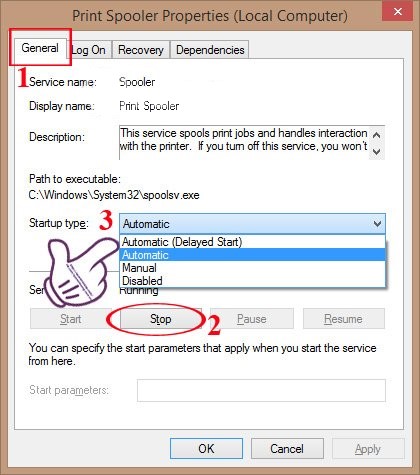Open the Recovery tab

pyautogui.click(x=141, y=50)
